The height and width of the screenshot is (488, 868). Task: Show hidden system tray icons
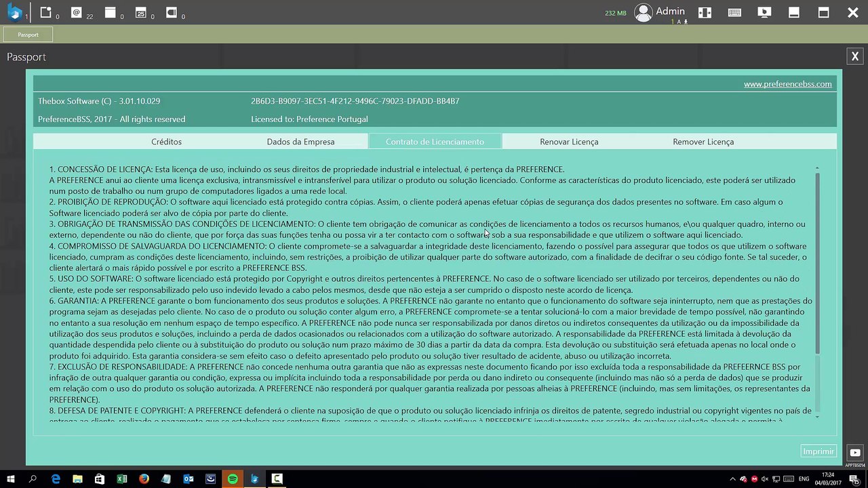pyautogui.click(x=733, y=479)
